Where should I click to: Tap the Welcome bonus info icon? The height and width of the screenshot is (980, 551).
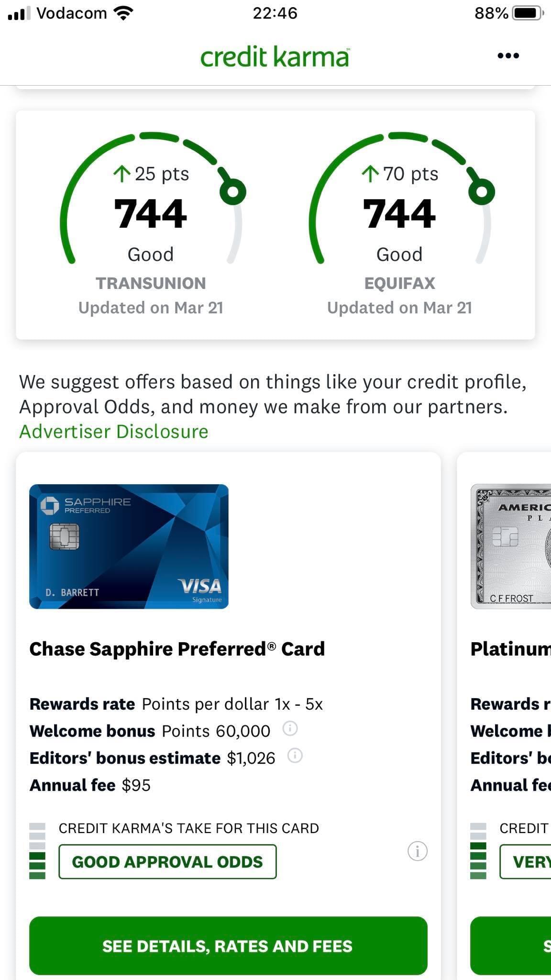click(290, 729)
